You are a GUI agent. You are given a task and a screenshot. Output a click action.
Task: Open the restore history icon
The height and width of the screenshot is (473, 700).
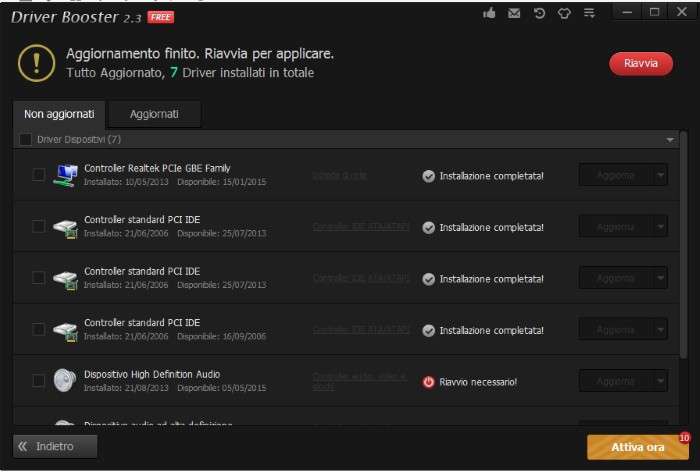tap(539, 13)
